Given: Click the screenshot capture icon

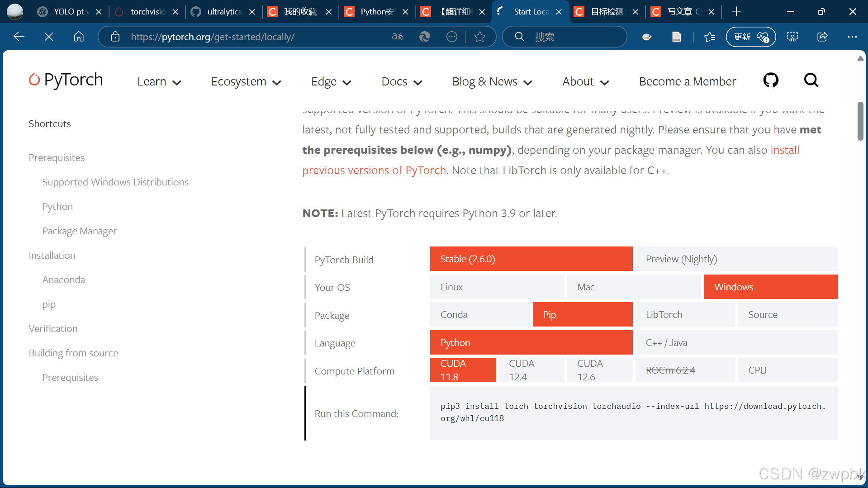Looking at the screenshot, I should (792, 37).
